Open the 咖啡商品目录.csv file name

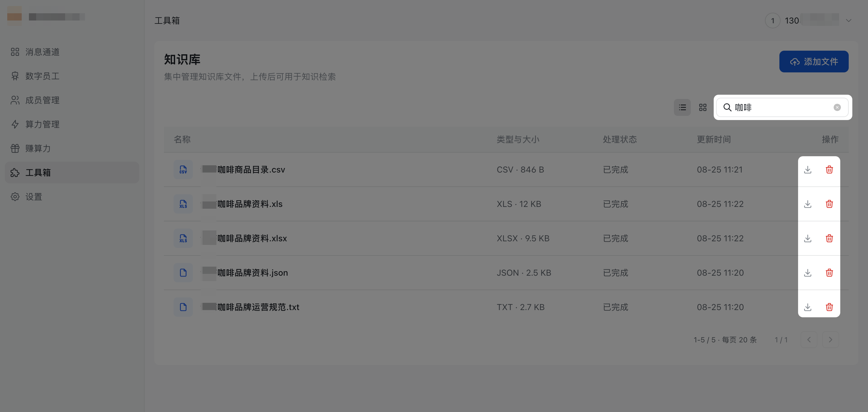[244, 170]
